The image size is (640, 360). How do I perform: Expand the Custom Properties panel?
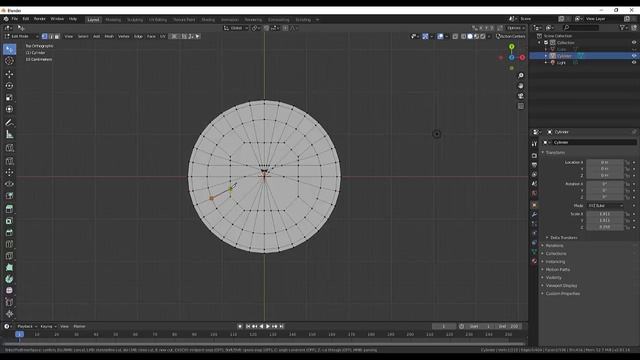pyautogui.click(x=561, y=293)
